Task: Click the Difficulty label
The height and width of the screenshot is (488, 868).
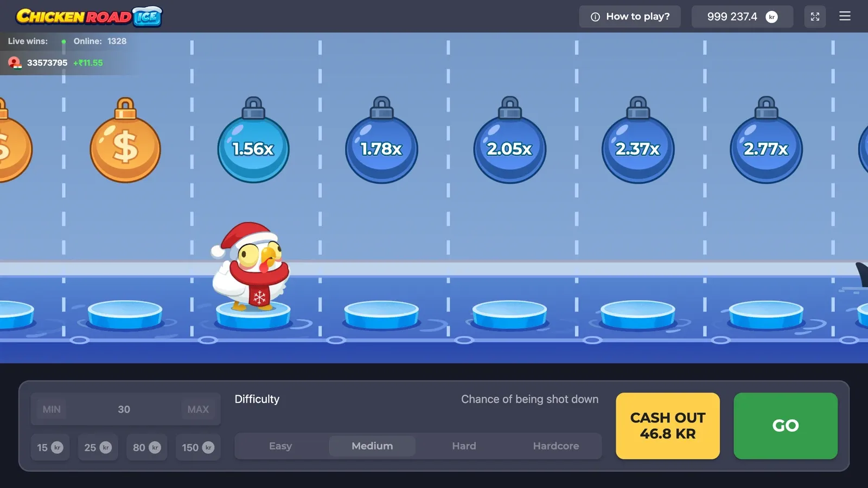Action: point(257,399)
